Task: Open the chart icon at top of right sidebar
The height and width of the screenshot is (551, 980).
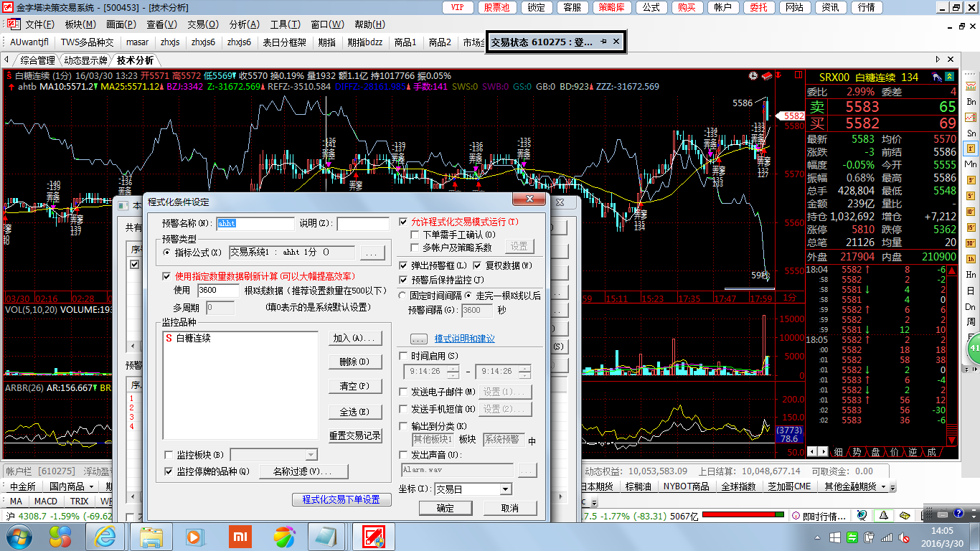Action: pyautogui.click(x=971, y=86)
